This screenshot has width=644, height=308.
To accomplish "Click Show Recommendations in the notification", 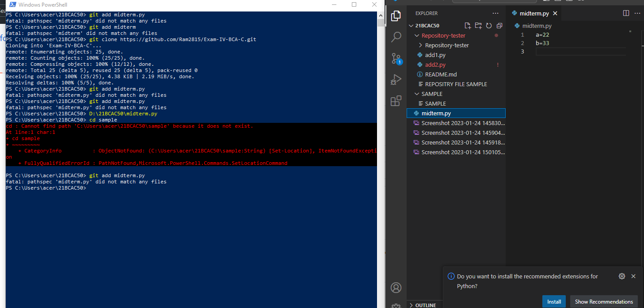I will tap(604, 301).
